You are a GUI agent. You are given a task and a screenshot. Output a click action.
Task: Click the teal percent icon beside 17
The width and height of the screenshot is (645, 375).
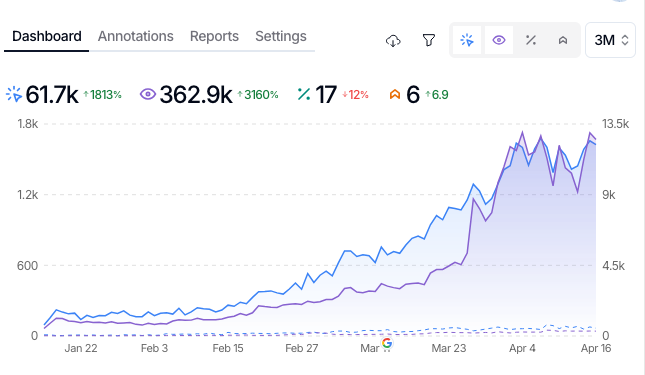click(304, 94)
